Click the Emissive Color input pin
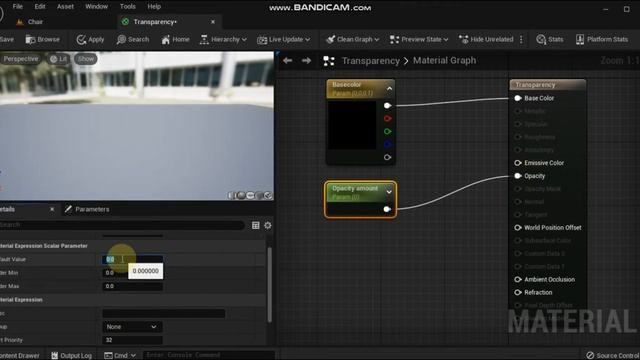The image size is (640, 360). pyautogui.click(x=518, y=163)
